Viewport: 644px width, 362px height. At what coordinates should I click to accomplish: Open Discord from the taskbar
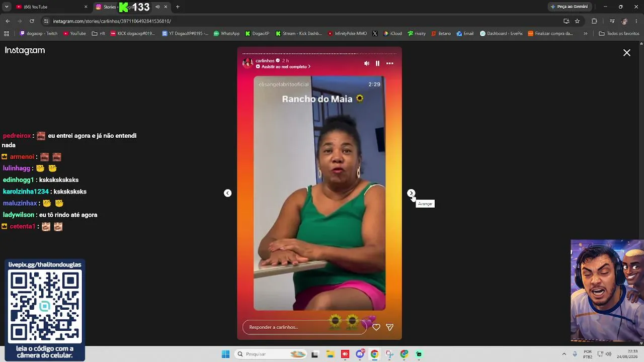(x=360, y=354)
